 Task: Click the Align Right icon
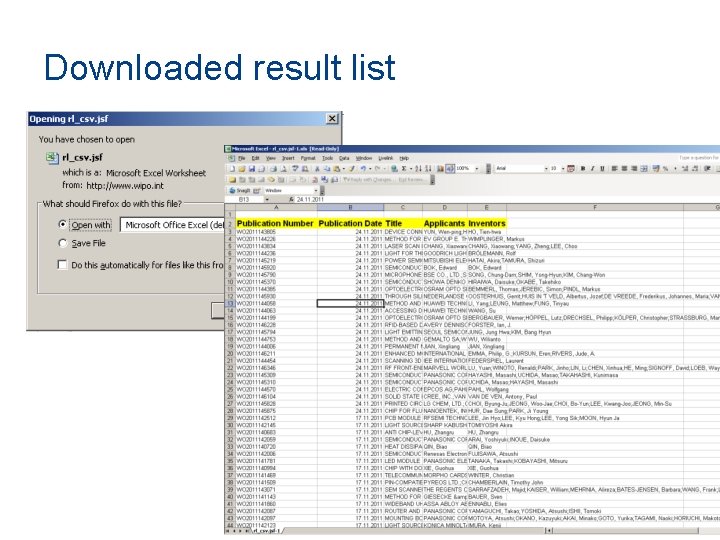pyautogui.click(x=634, y=169)
